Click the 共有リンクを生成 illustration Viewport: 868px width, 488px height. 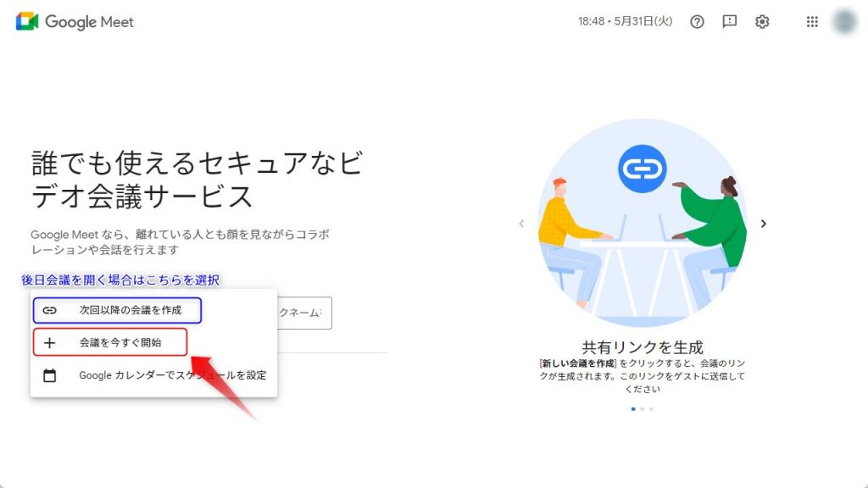(643, 223)
